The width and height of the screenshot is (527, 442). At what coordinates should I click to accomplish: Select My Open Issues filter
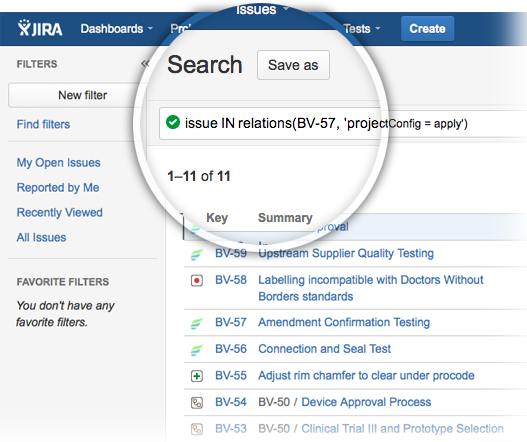point(58,163)
